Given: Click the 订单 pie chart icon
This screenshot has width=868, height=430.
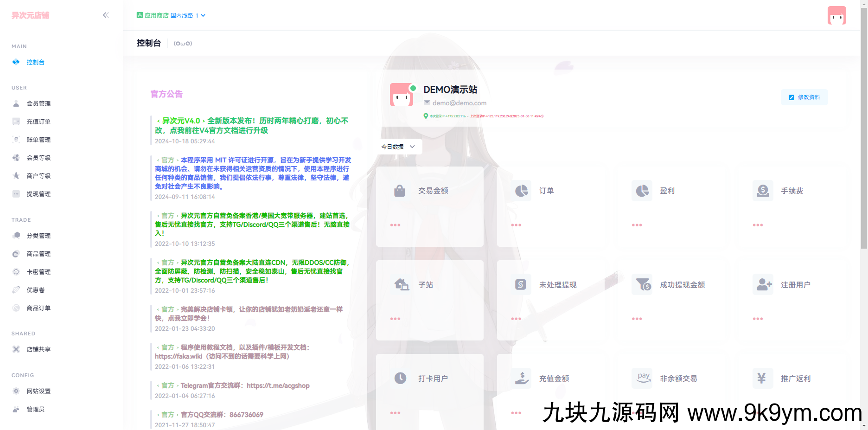Looking at the screenshot, I should (x=521, y=190).
